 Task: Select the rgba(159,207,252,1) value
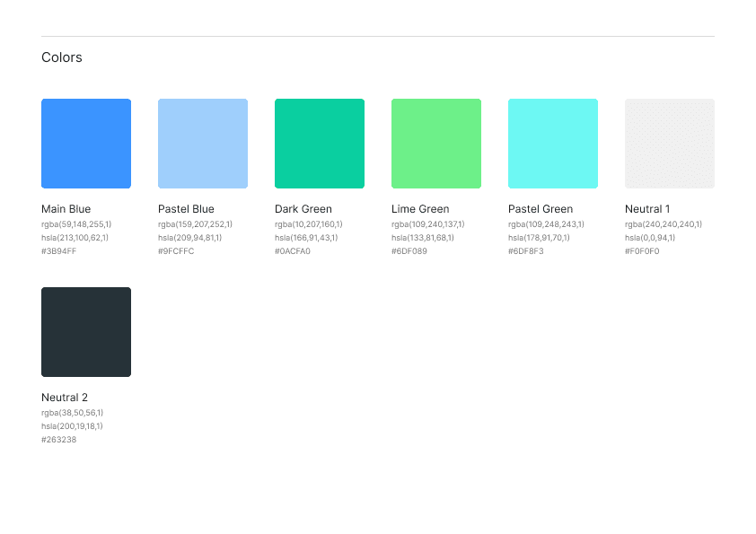(x=195, y=224)
